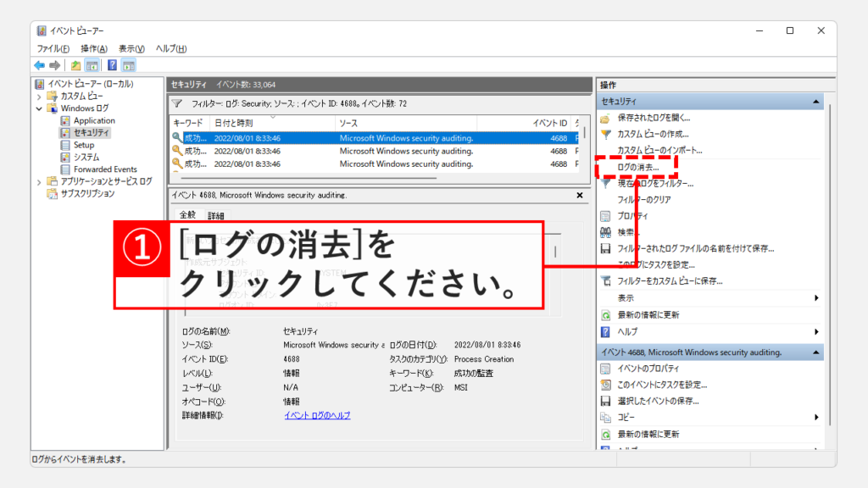
Task: Expand アプリケーションとサービス ログ node
Action: [x=39, y=181]
